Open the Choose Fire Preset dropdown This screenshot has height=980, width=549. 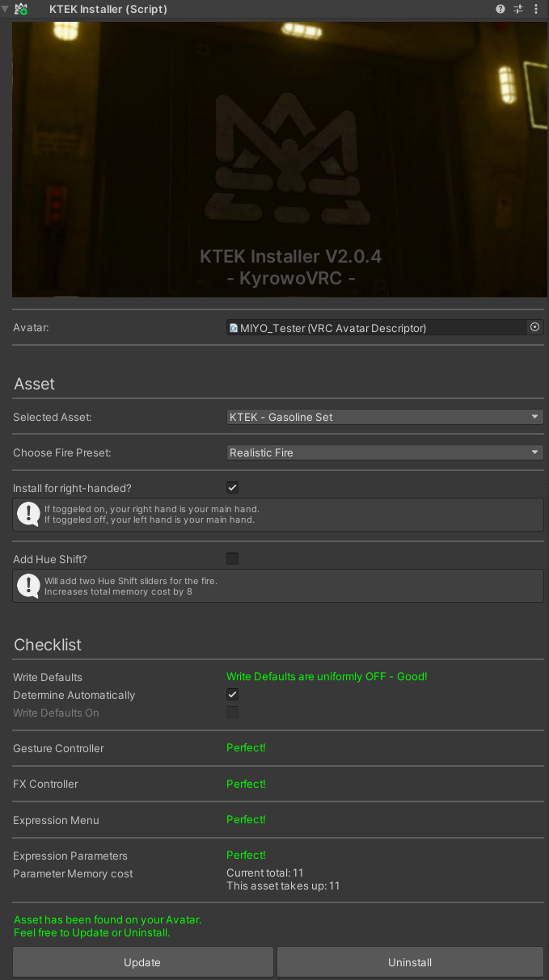pos(384,452)
